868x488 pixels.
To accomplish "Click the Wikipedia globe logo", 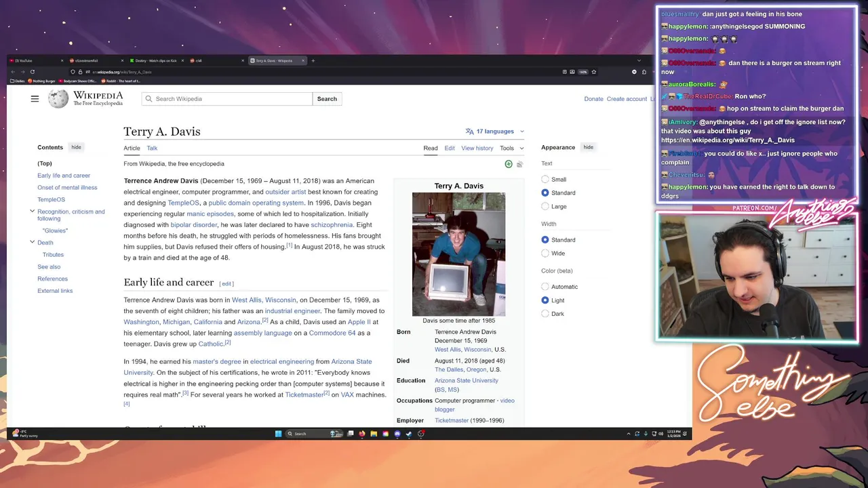I will pos(58,99).
